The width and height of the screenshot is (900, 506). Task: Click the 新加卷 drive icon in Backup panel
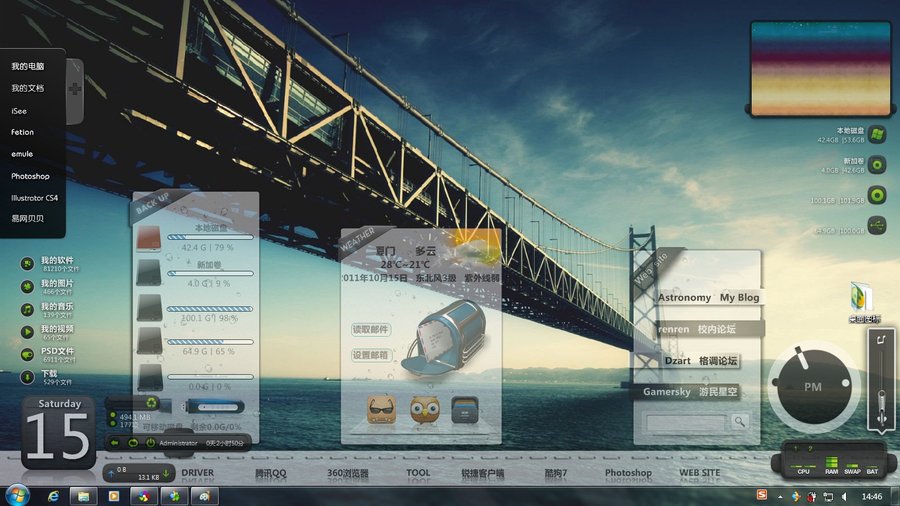[149, 273]
